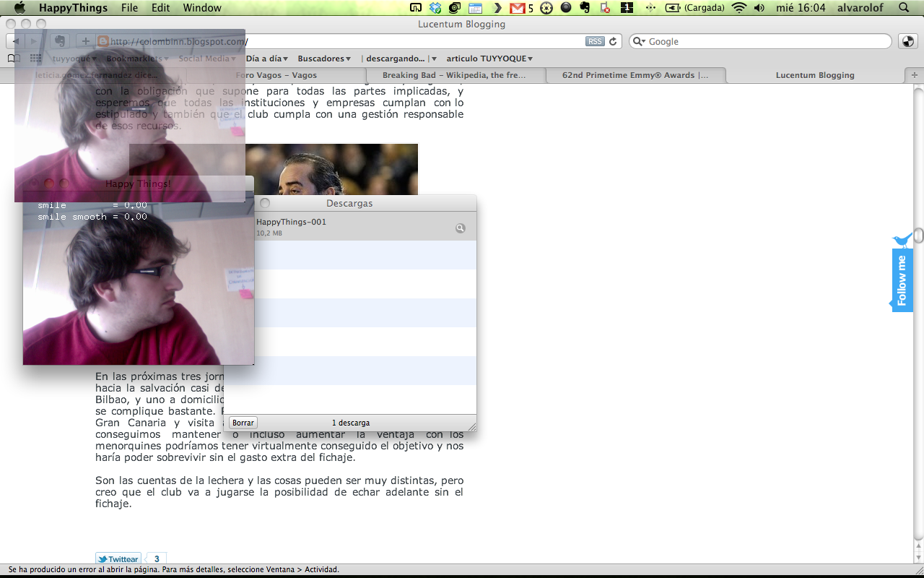924x578 pixels.
Task: Open Spotlight search magnifier icon
Action: [x=905, y=8]
